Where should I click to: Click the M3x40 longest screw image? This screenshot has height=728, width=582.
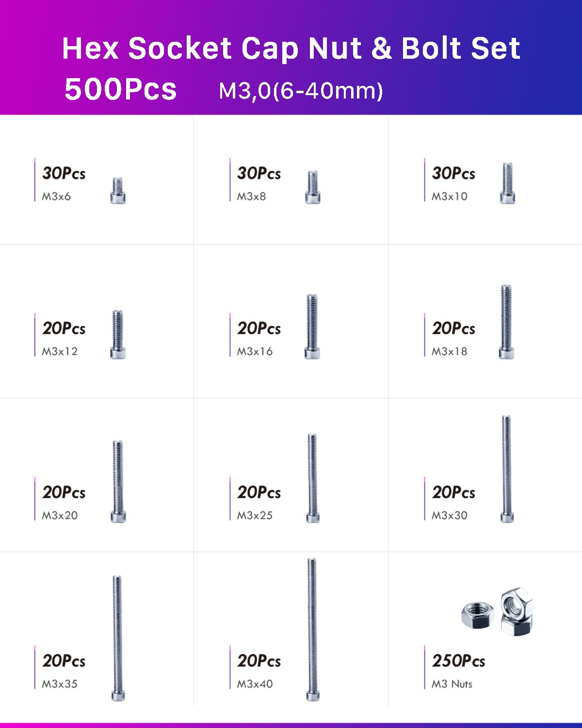312,629
